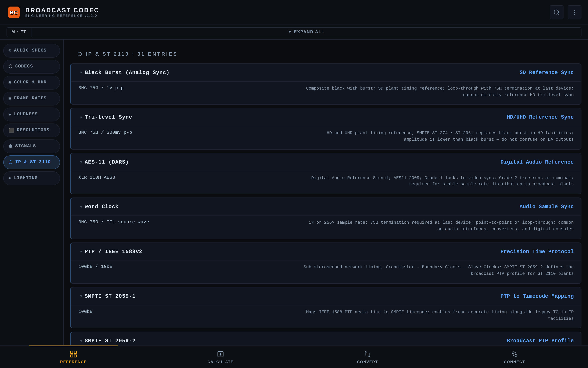Open the Resolutions category

tap(32, 130)
